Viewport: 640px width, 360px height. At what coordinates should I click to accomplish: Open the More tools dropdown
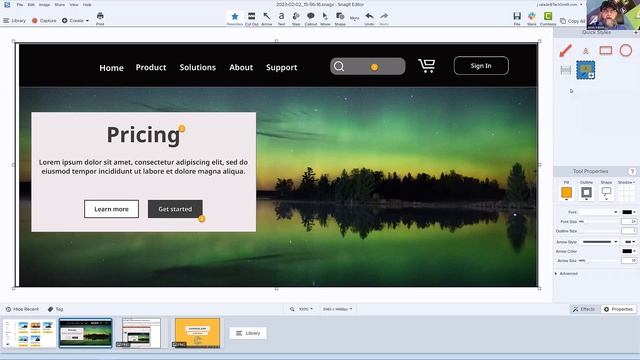354,18
